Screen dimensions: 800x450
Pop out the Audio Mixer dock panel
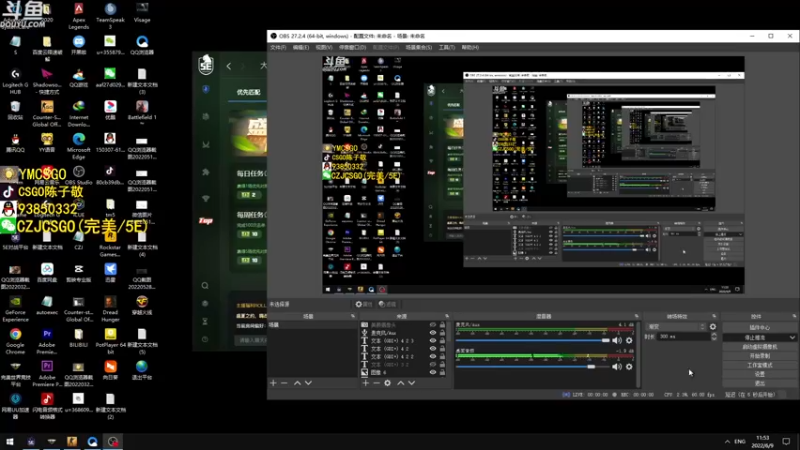(x=636, y=316)
